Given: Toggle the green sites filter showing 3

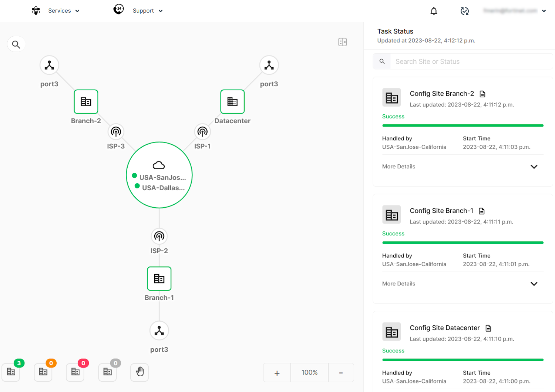Looking at the screenshot, I should pos(11,372).
